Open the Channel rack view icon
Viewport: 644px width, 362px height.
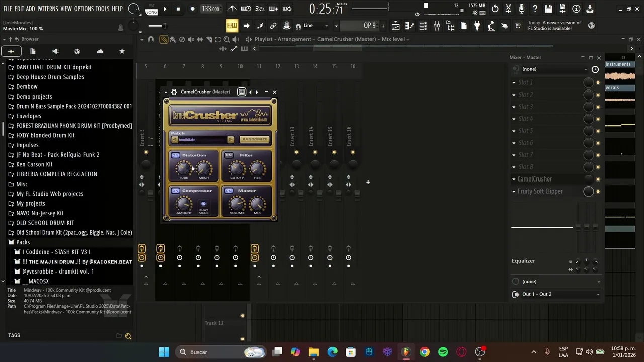point(423,26)
